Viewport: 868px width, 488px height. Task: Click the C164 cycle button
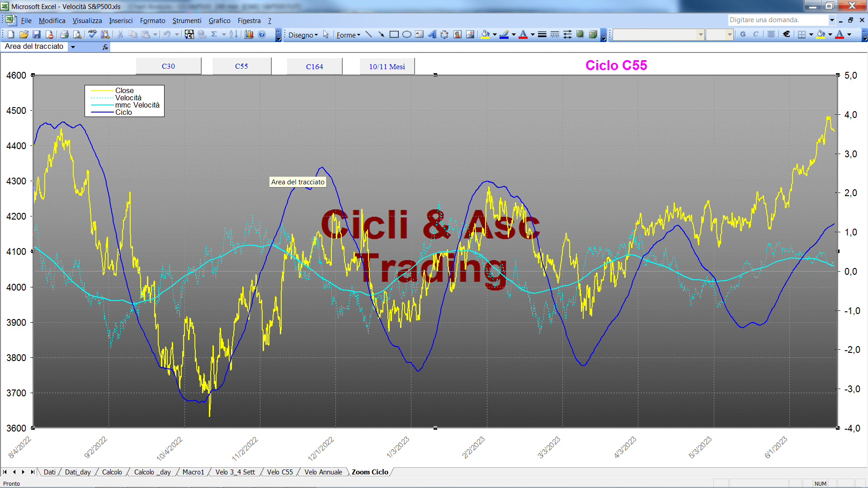315,66
